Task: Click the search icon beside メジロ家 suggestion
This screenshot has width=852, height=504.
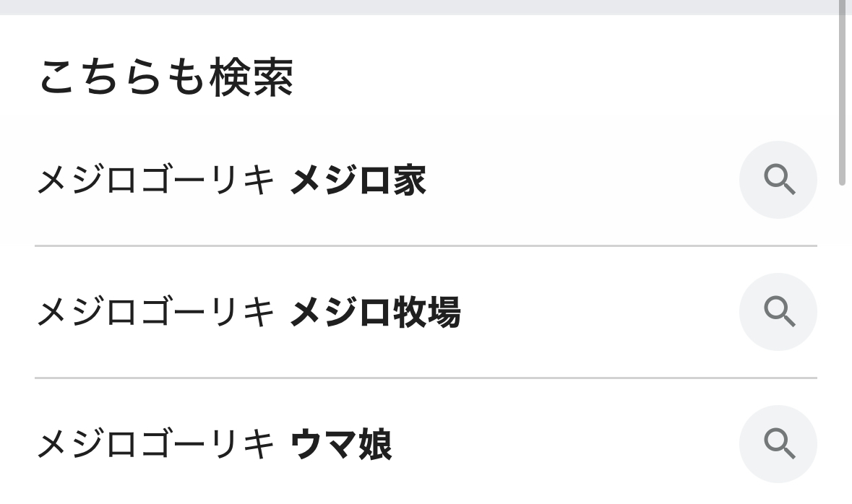Action: point(778,180)
